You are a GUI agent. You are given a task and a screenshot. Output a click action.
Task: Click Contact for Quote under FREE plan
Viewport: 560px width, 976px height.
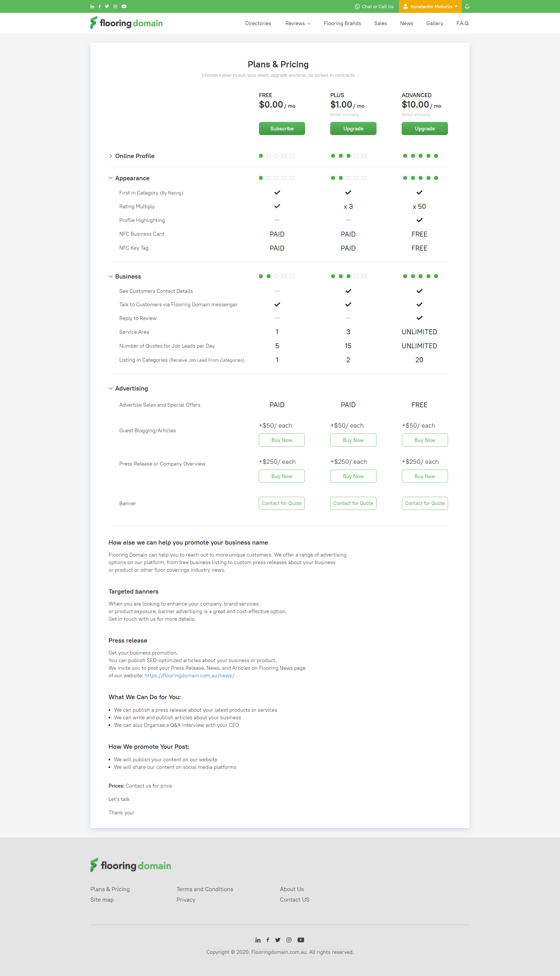(281, 503)
